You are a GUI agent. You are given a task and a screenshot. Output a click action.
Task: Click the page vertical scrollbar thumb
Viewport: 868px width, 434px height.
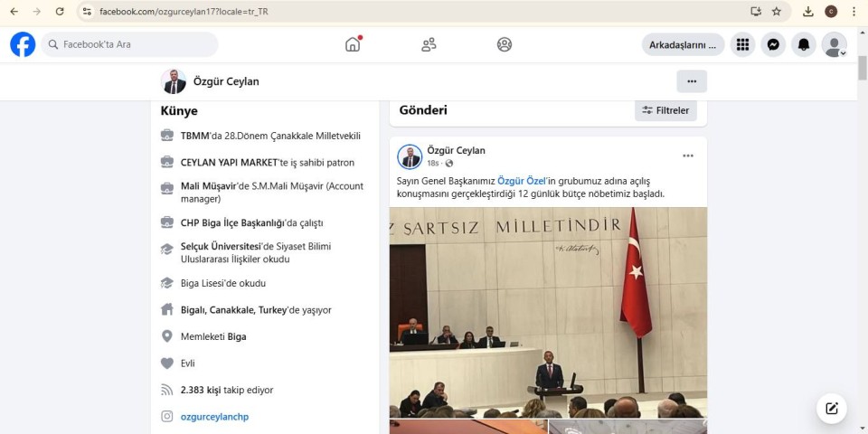[x=863, y=68]
